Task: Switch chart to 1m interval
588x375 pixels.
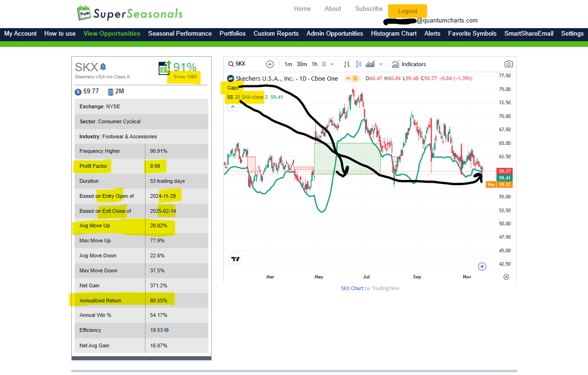Action: (x=288, y=64)
